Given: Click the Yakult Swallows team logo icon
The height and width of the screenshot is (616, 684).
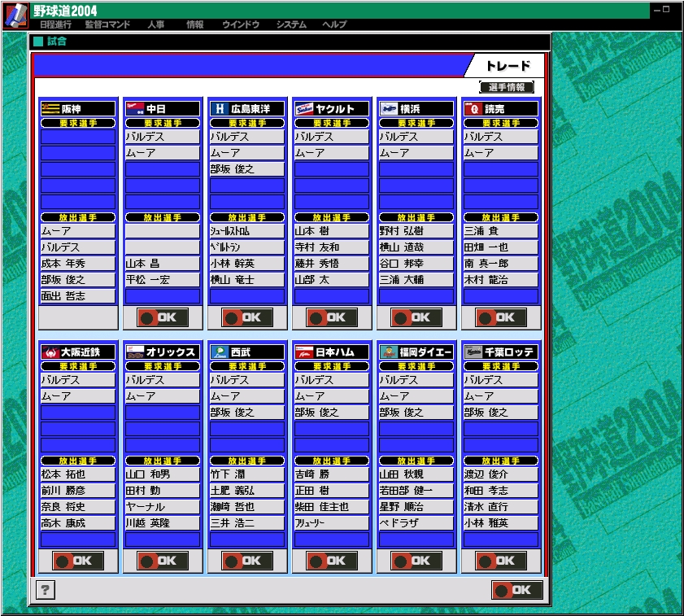Looking at the screenshot, I should pyautogui.click(x=304, y=109).
